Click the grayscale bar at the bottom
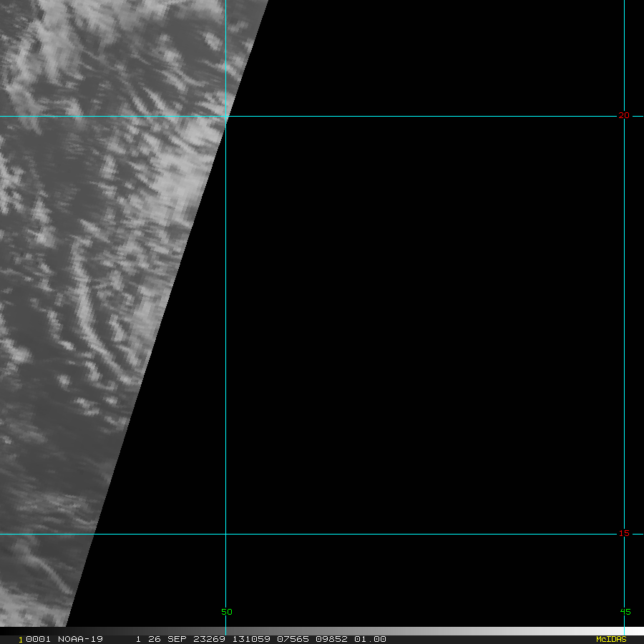Screen dimensions: 644x644 point(322,631)
